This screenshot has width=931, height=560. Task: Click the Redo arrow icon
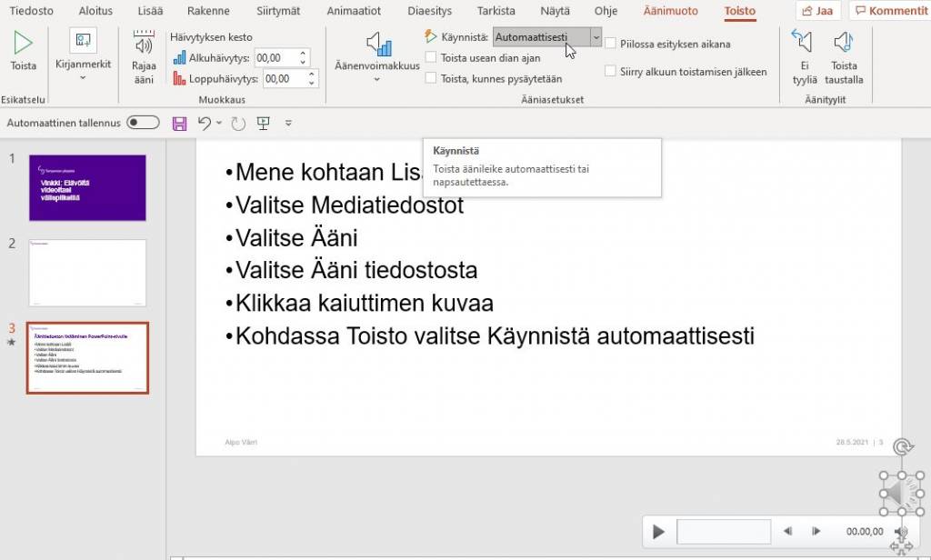[x=237, y=123]
